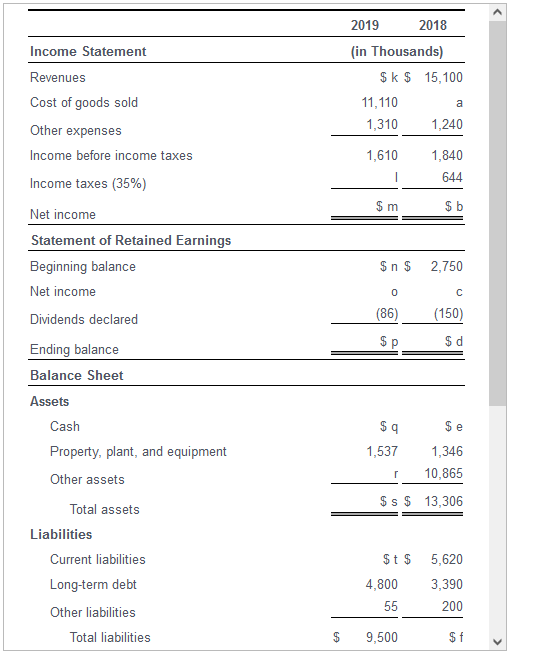Click the 2018 current liabilities value 5,620
537x672 pixels.
[x=447, y=560]
